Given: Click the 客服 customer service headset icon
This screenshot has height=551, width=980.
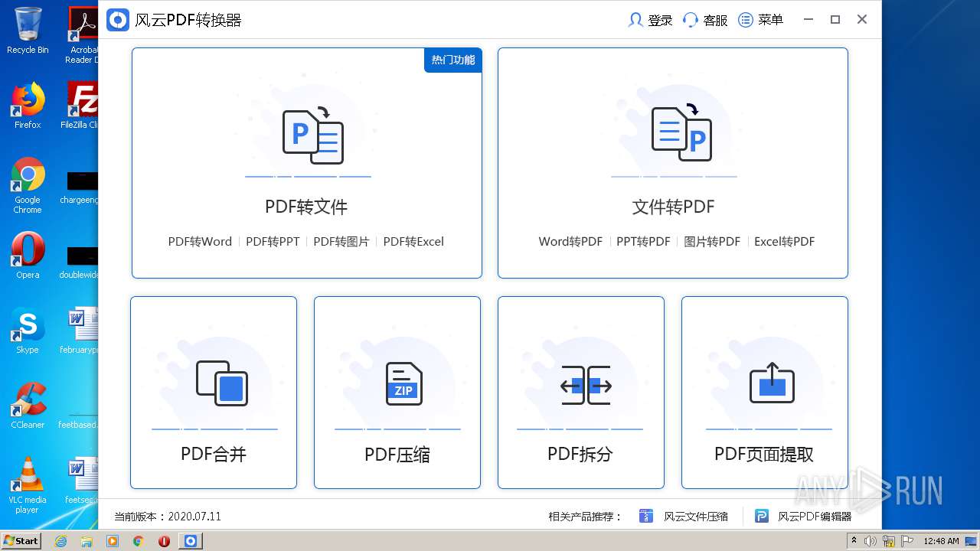Looking at the screenshot, I should pos(691,20).
